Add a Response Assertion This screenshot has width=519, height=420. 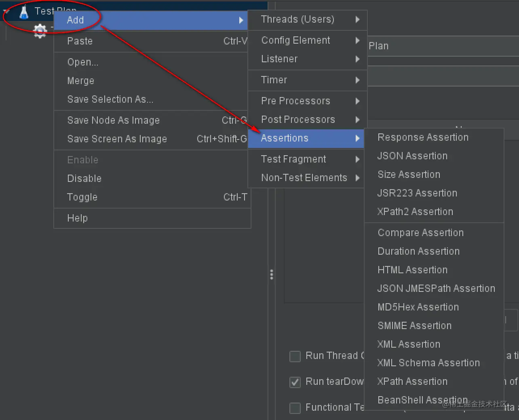pos(434,137)
